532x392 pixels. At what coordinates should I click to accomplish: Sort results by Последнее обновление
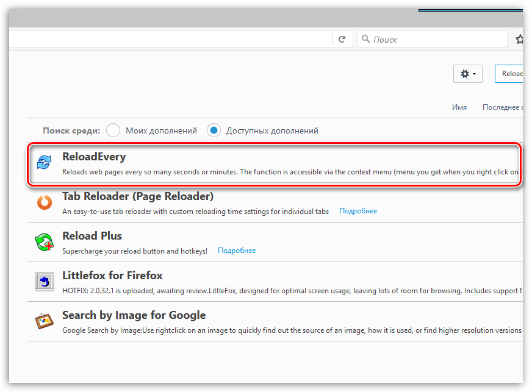(501, 107)
